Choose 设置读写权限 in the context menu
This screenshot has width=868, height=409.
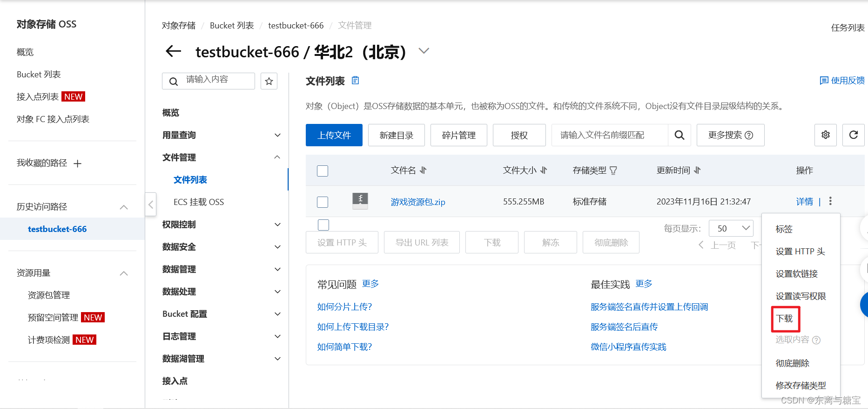[x=801, y=296]
